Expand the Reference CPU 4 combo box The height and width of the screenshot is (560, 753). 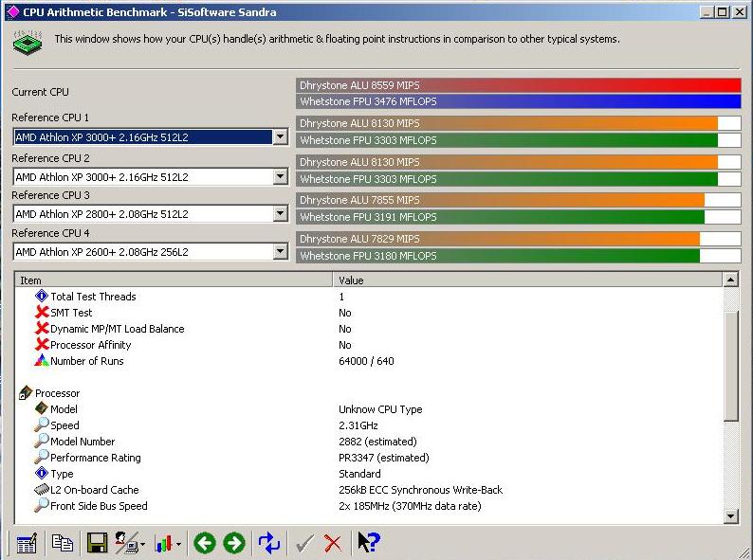tap(280, 252)
